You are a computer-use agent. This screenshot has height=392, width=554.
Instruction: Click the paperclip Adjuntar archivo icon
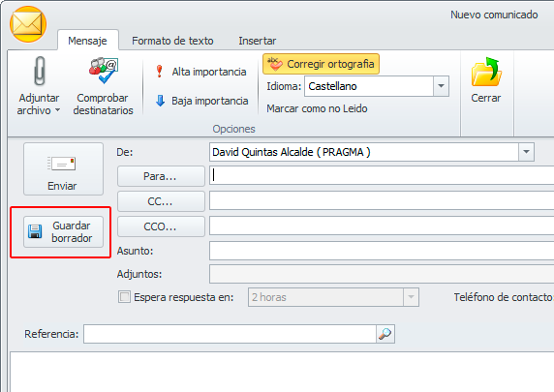coord(39,71)
